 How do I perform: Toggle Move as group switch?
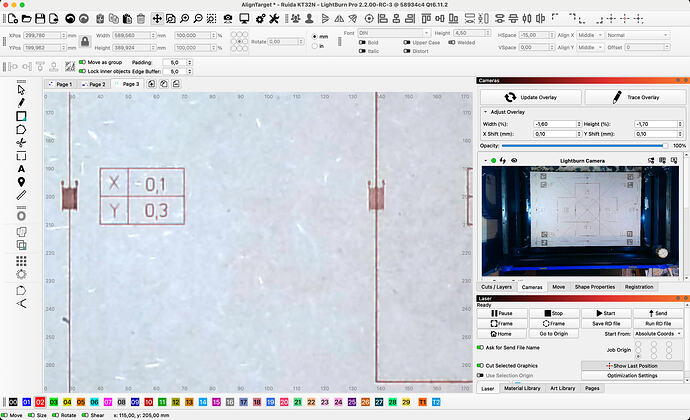pos(82,63)
